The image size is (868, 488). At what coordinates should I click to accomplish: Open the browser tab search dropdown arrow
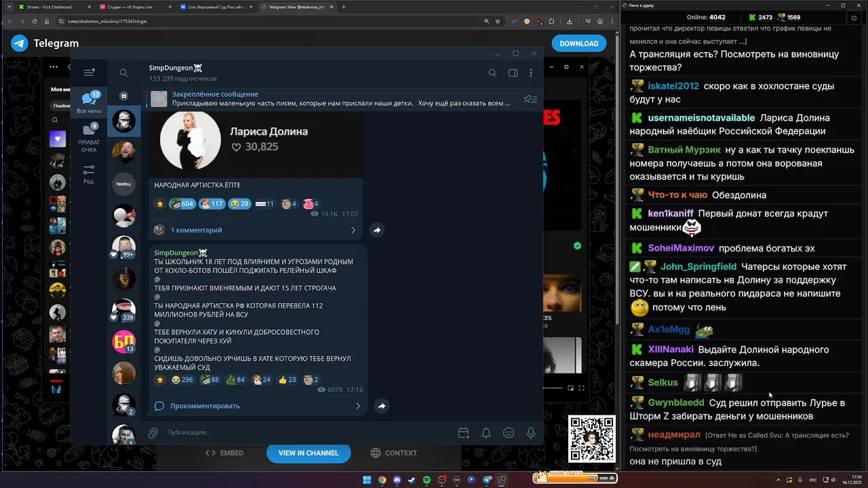8,7
